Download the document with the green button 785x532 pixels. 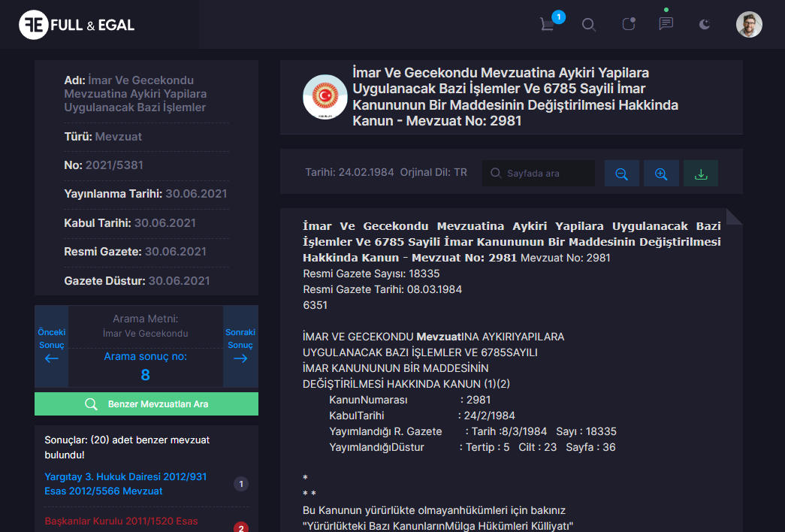pos(701,174)
